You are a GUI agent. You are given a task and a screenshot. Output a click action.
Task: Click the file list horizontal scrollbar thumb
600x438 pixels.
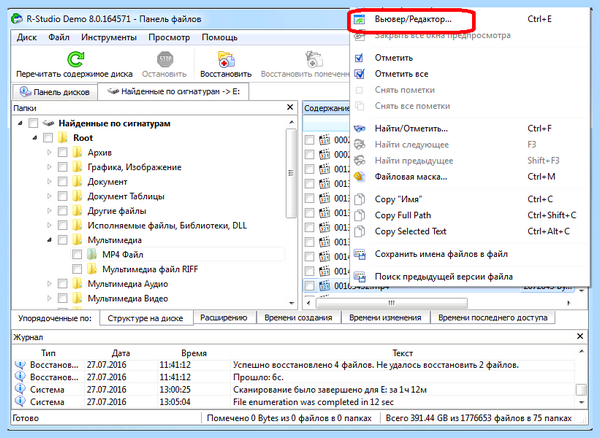point(391,303)
